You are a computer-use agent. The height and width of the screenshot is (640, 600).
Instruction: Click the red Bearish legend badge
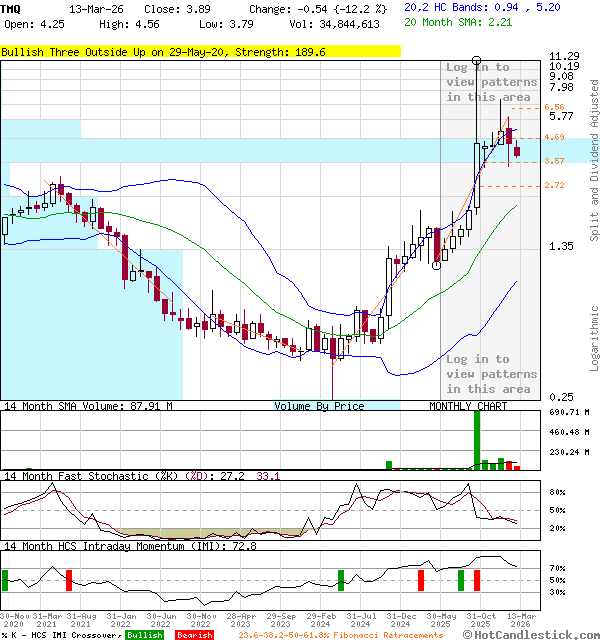[x=193, y=635]
